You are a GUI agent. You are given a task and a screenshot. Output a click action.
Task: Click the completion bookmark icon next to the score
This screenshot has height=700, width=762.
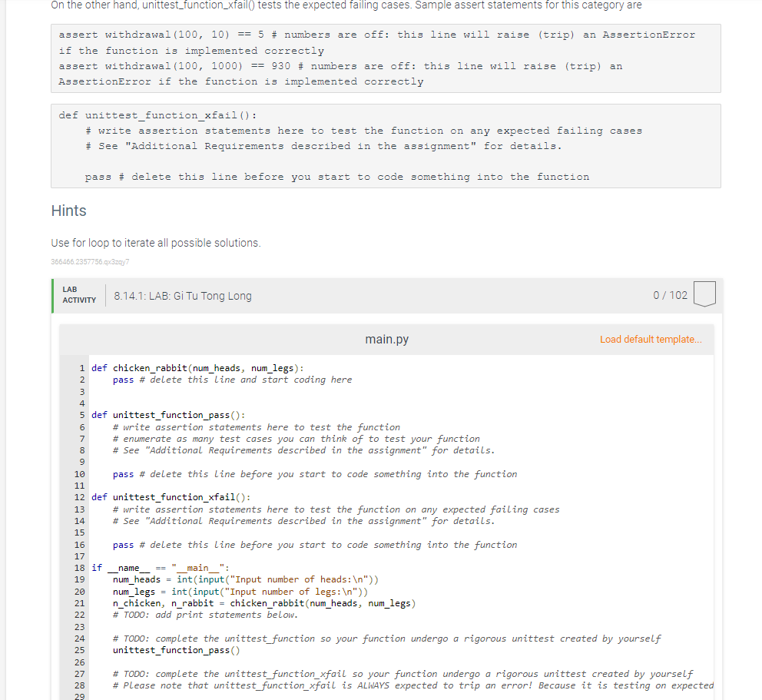click(704, 293)
